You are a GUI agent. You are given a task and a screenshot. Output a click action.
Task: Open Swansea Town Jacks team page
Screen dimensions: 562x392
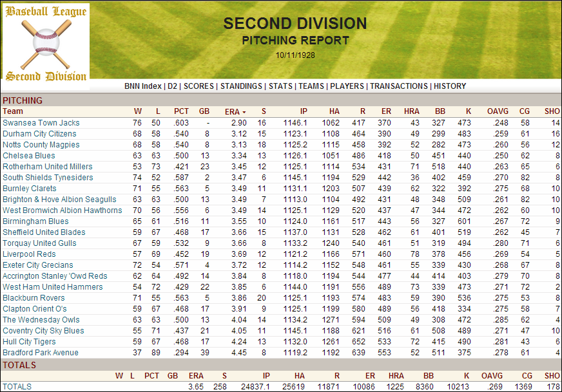[41, 123]
